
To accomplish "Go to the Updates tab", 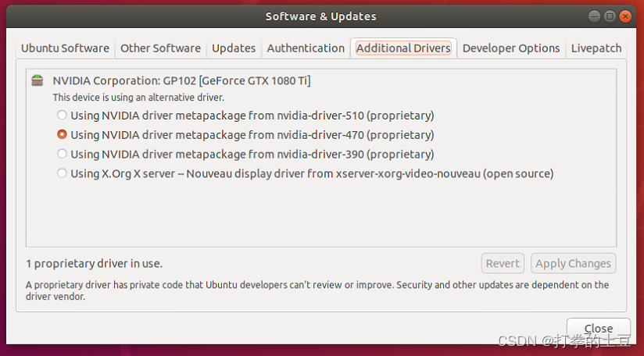I will (x=234, y=48).
